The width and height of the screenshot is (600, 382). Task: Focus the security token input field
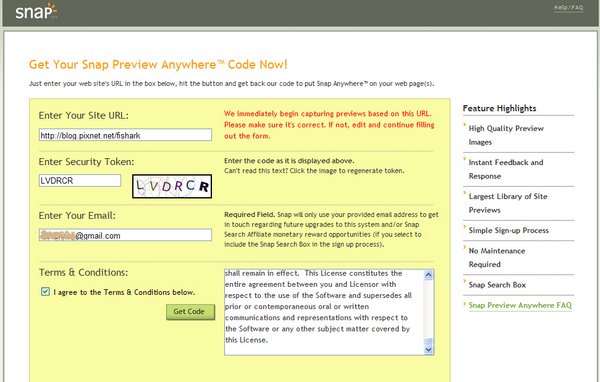click(x=80, y=180)
